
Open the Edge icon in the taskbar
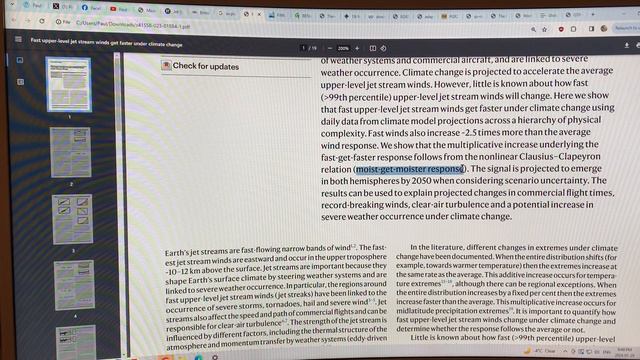point(199,357)
